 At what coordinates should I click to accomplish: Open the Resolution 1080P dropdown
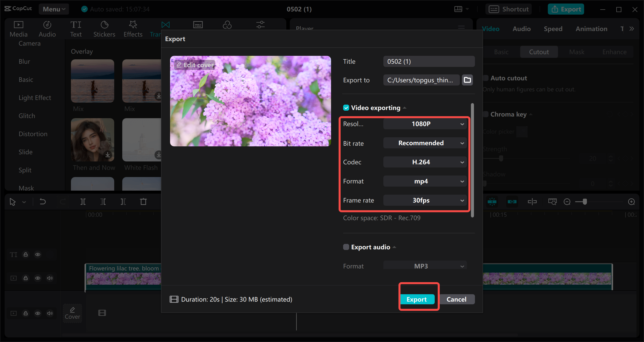pyautogui.click(x=425, y=124)
